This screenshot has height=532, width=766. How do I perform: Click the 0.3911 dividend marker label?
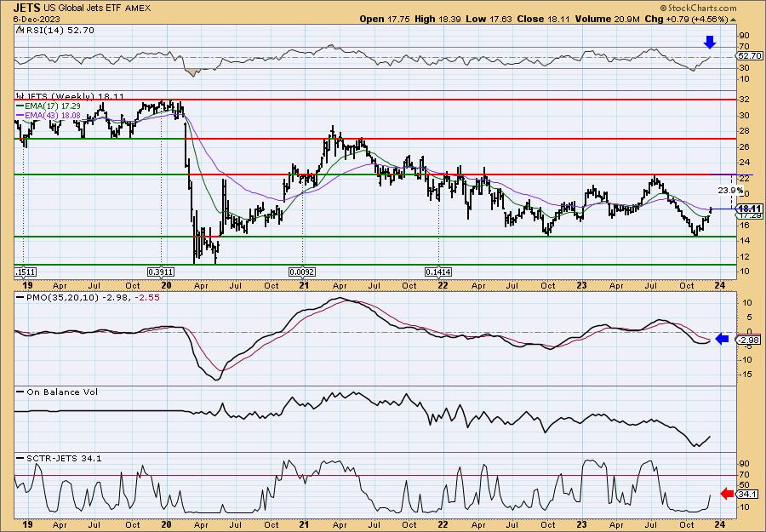click(161, 272)
